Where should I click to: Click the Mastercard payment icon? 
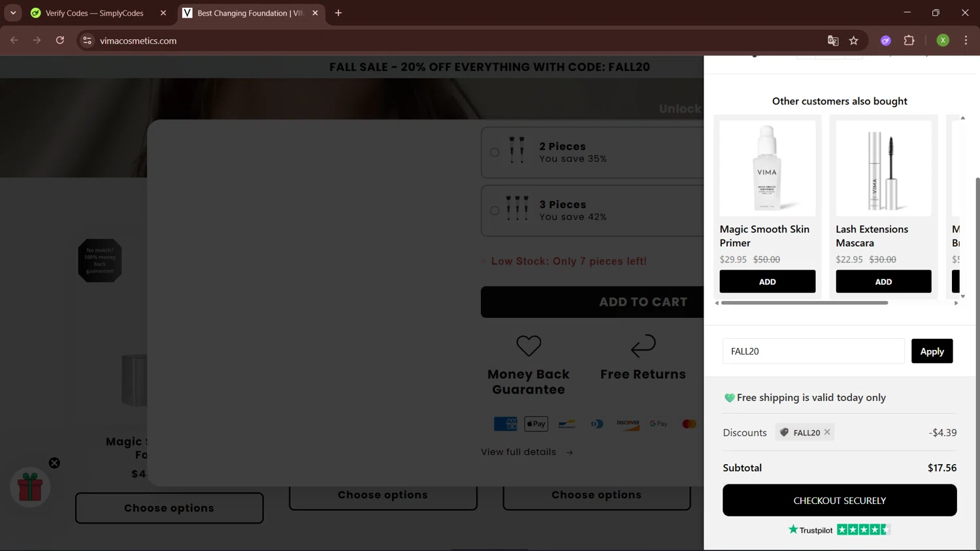pyautogui.click(x=689, y=424)
